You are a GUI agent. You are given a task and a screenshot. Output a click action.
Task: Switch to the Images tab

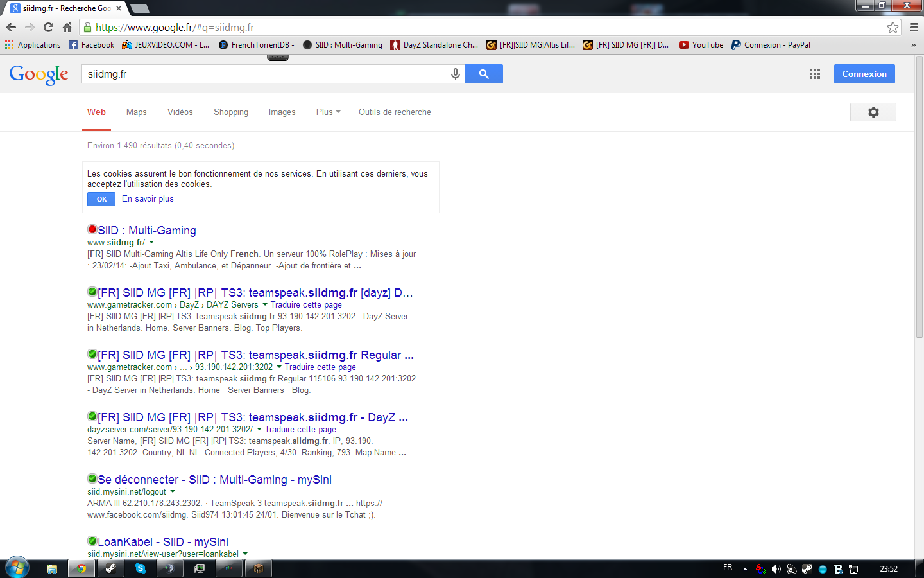[x=282, y=112]
